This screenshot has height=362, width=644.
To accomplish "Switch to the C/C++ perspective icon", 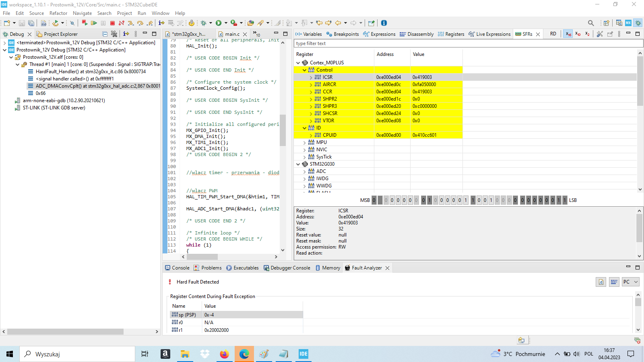I will pos(619,23).
